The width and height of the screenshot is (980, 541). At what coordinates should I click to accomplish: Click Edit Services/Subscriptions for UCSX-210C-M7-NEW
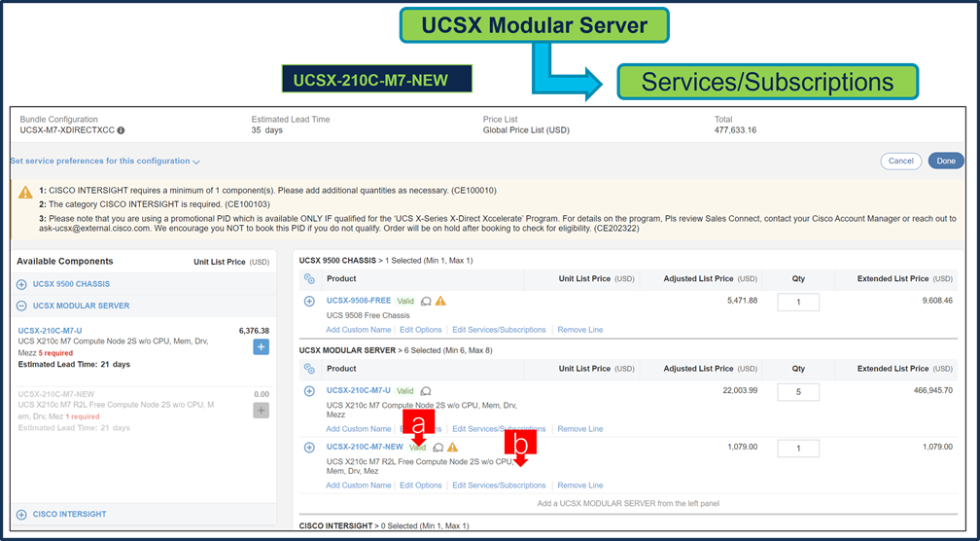(x=499, y=486)
